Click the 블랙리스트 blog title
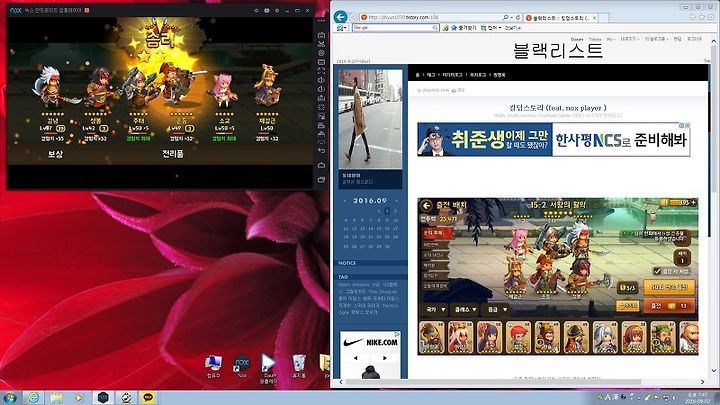This screenshot has height=405, width=720. click(558, 50)
